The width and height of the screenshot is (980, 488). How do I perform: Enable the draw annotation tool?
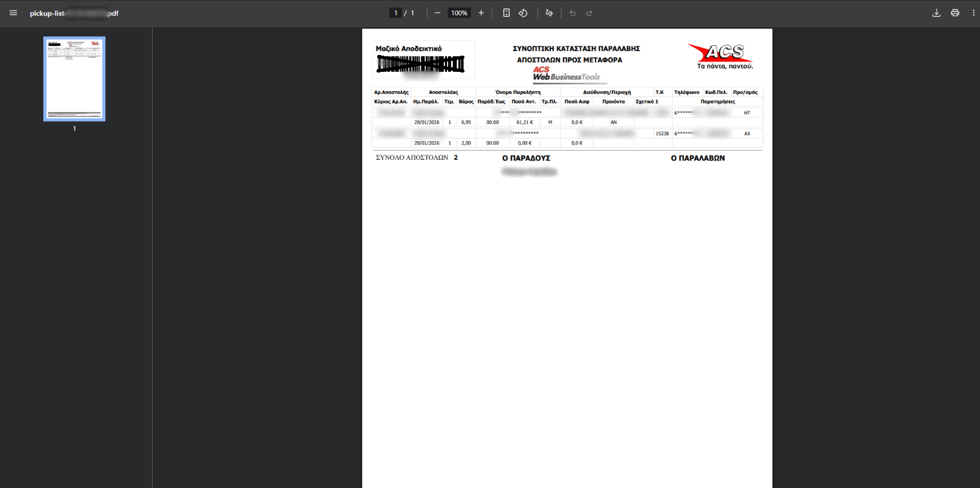click(549, 13)
